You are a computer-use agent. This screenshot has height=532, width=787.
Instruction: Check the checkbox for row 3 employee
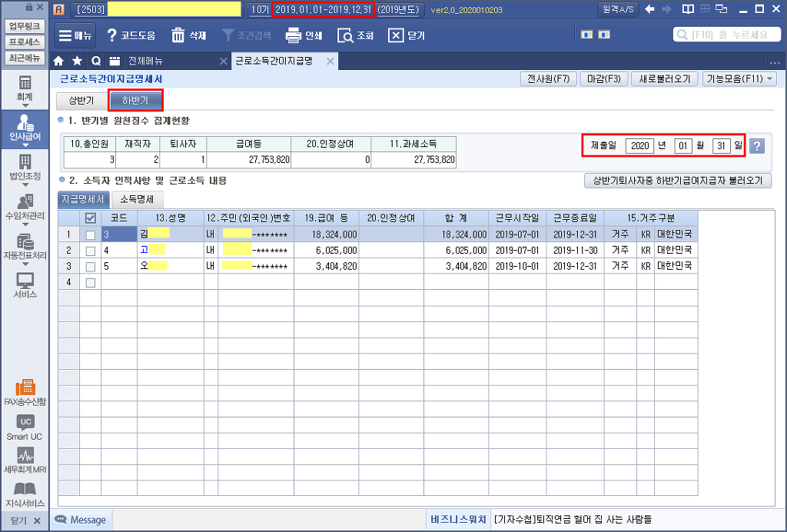[91, 266]
